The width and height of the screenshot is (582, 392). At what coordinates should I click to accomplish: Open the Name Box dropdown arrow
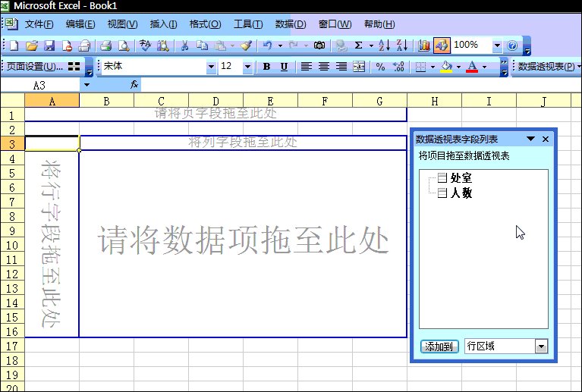pyautogui.click(x=87, y=85)
